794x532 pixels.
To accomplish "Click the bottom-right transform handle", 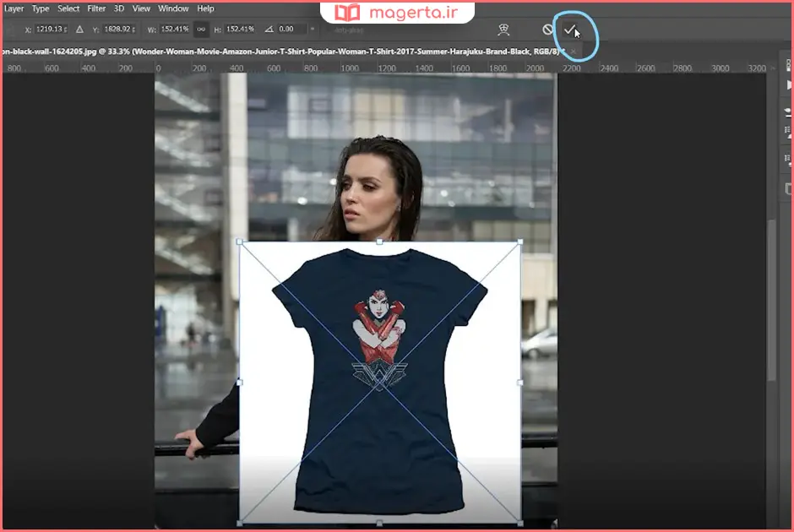I will (520, 524).
